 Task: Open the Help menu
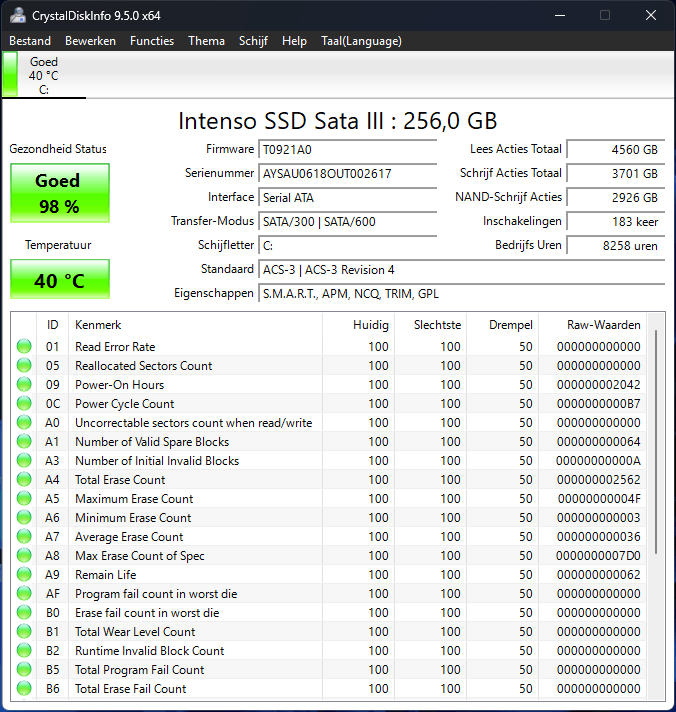[x=294, y=41]
